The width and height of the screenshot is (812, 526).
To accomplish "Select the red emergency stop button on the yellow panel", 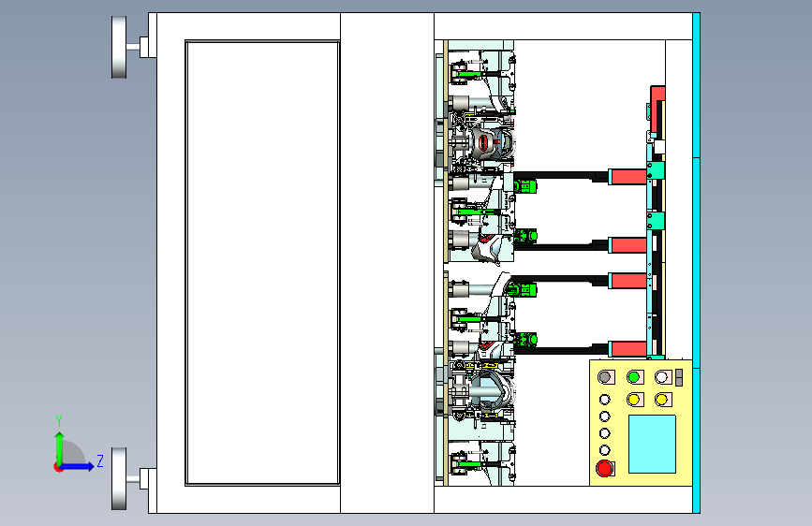I will tap(604, 468).
